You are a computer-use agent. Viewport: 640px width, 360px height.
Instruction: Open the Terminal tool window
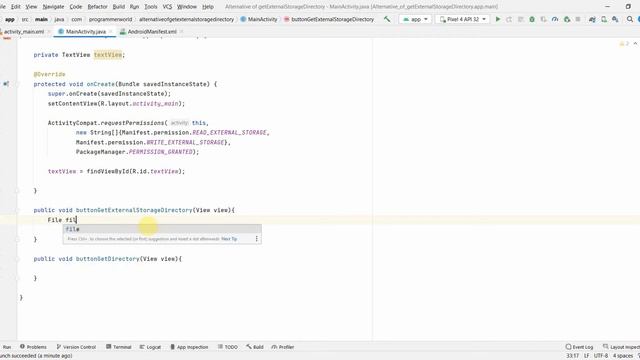coord(118,347)
